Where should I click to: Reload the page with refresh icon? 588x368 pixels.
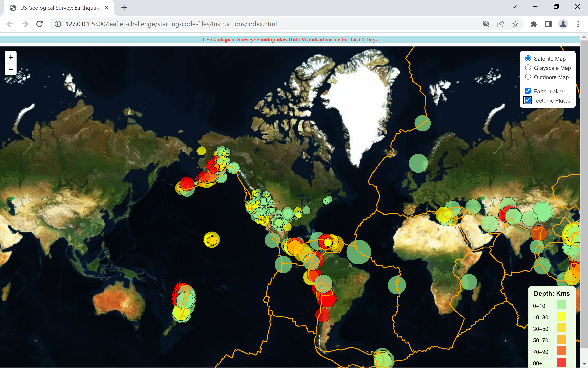point(40,24)
